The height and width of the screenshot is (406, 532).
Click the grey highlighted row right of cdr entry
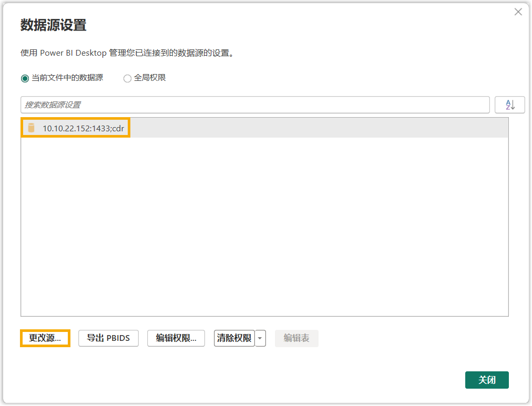[319, 128]
